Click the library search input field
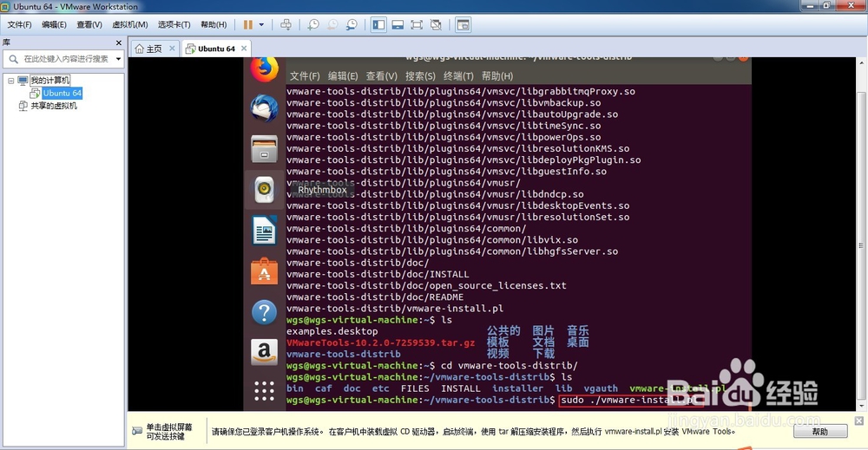 point(63,59)
